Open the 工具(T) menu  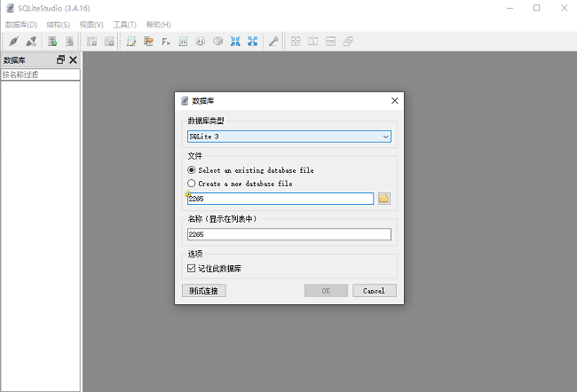click(125, 25)
